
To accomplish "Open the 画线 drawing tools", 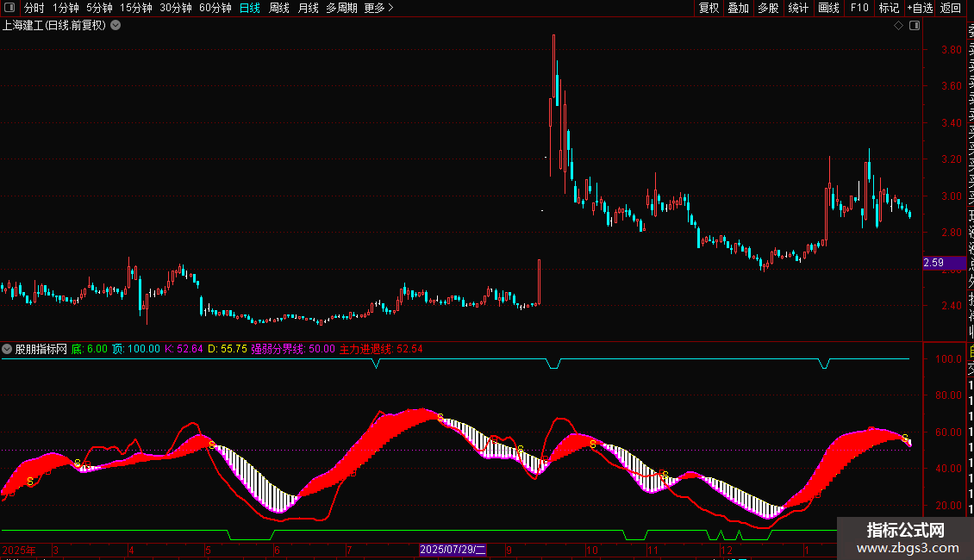I will pyautogui.click(x=828, y=8).
